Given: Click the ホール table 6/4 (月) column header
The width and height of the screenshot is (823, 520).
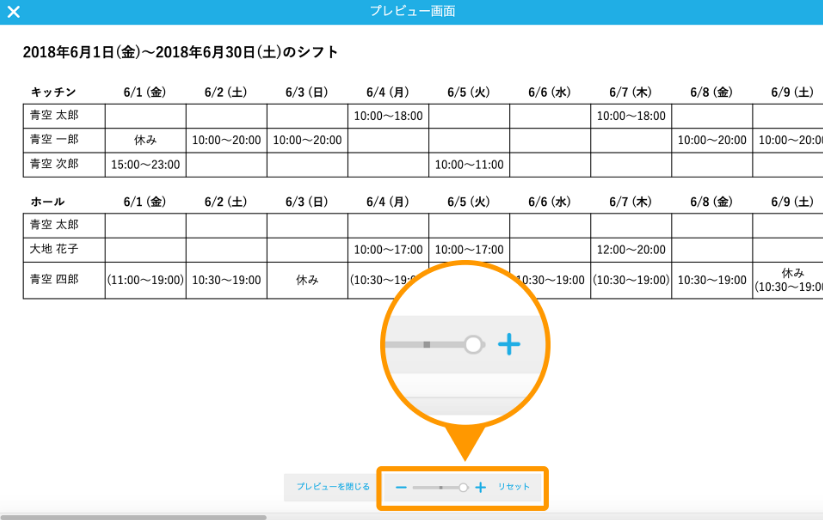Looking at the screenshot, I should pyautogui.click(x=387, y=202).
